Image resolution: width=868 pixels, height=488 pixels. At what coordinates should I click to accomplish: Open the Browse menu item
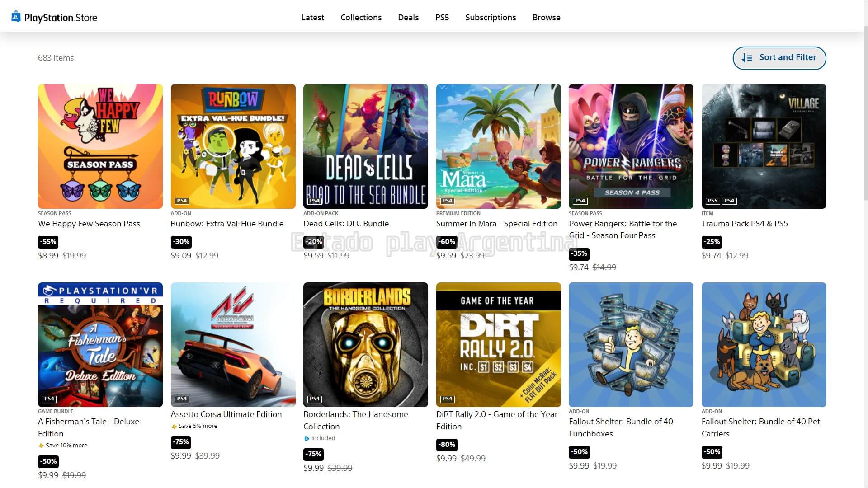tap(547, 17)
